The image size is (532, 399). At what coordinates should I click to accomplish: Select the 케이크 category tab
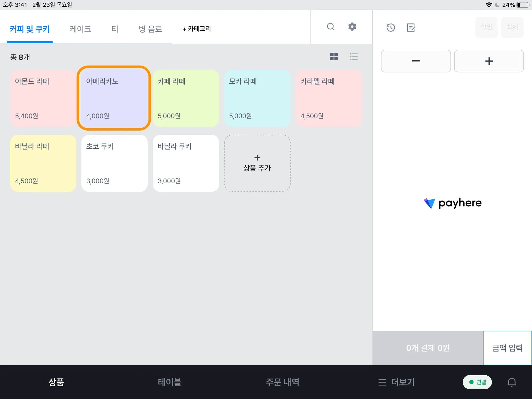[80, 29]
